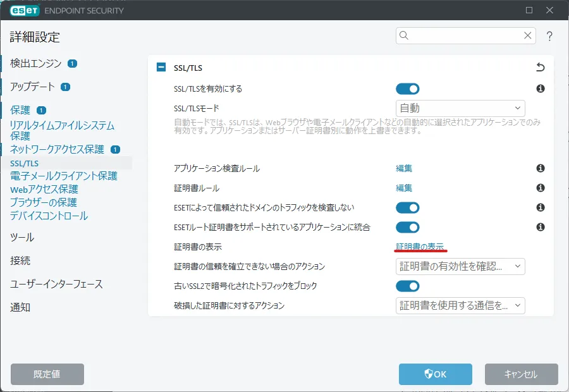Select 検出エンジン in the sidebar
569x392 pixels.
click(36, 63)
